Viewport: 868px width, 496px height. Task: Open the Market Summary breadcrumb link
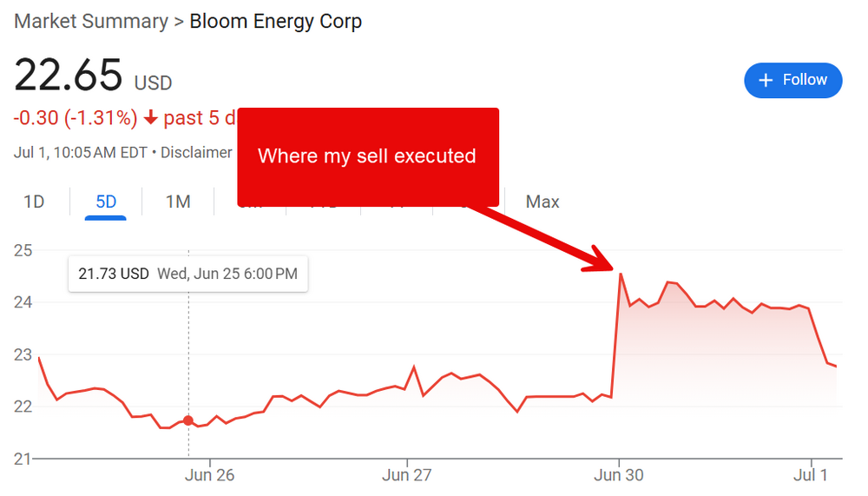coord(91,22)
